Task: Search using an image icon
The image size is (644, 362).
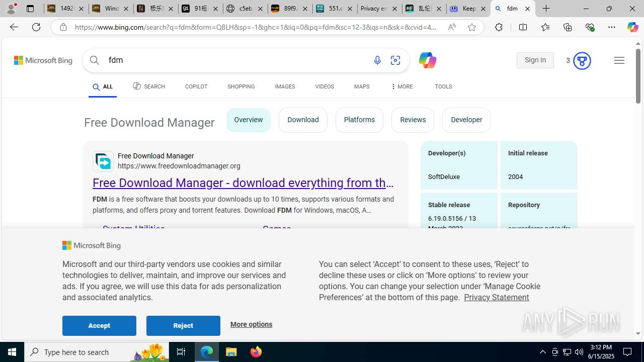Action: (395, 60)
